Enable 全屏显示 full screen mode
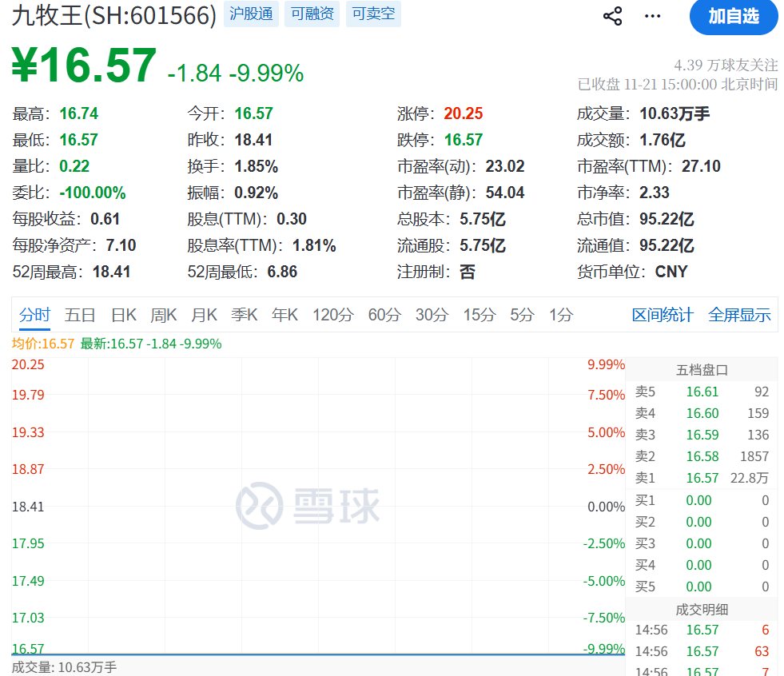Screen dimensions: 784x676 [x=738, y=315]
